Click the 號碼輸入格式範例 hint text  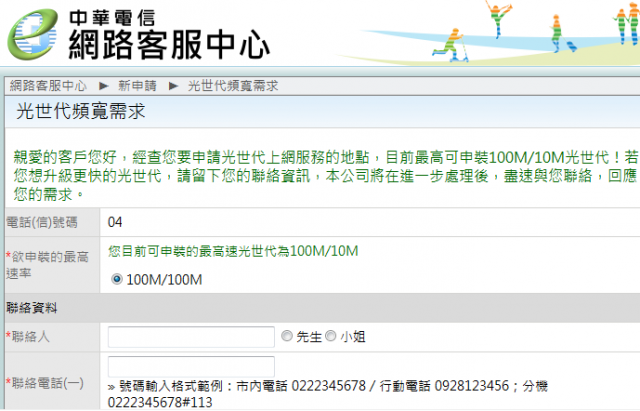327,393
